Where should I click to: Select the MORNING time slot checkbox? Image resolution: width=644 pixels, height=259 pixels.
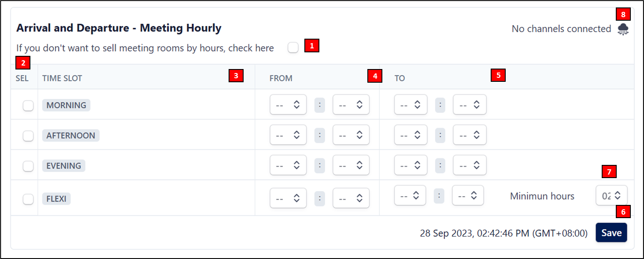[x=28, y=106]
